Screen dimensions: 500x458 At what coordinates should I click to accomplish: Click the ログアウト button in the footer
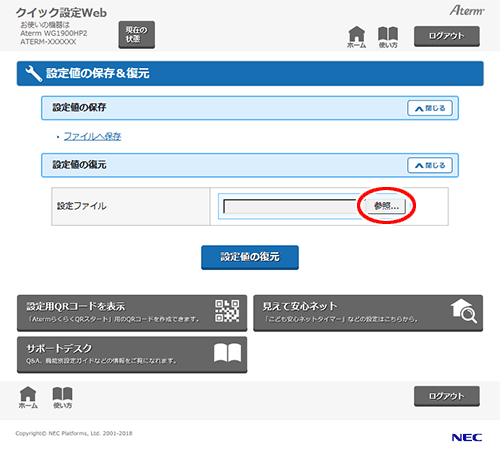[447, 396]
